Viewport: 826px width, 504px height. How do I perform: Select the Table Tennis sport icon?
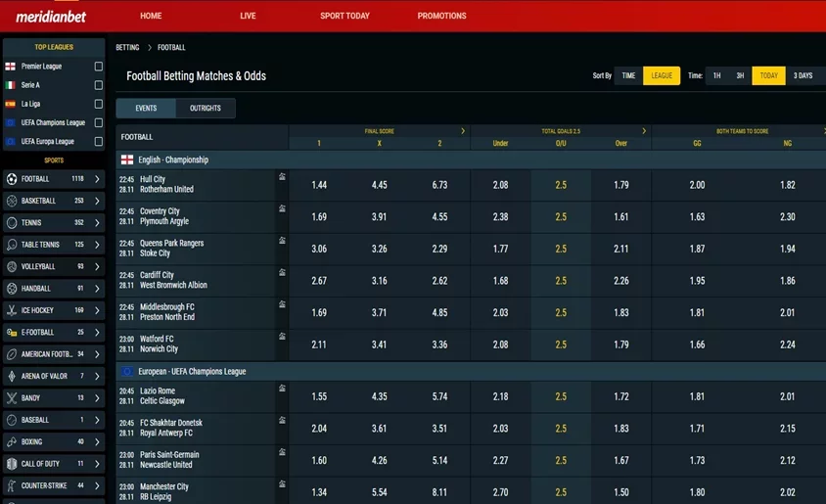[12, 245]
